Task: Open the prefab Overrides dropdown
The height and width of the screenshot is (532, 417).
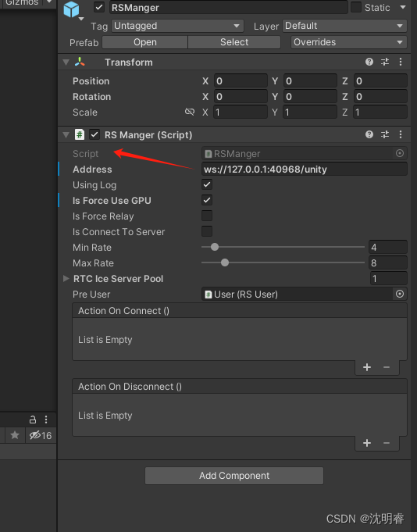Action: click(x=348, y=42)
